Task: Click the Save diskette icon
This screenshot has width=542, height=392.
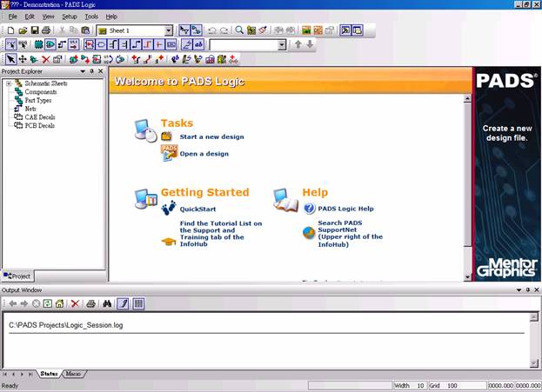Action: point(34,30)
